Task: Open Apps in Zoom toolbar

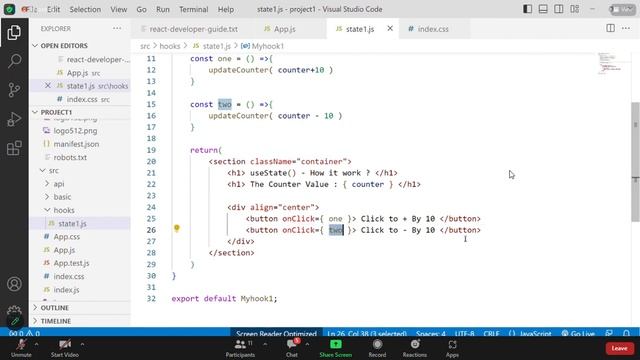Action: click(x=452, y=348)
